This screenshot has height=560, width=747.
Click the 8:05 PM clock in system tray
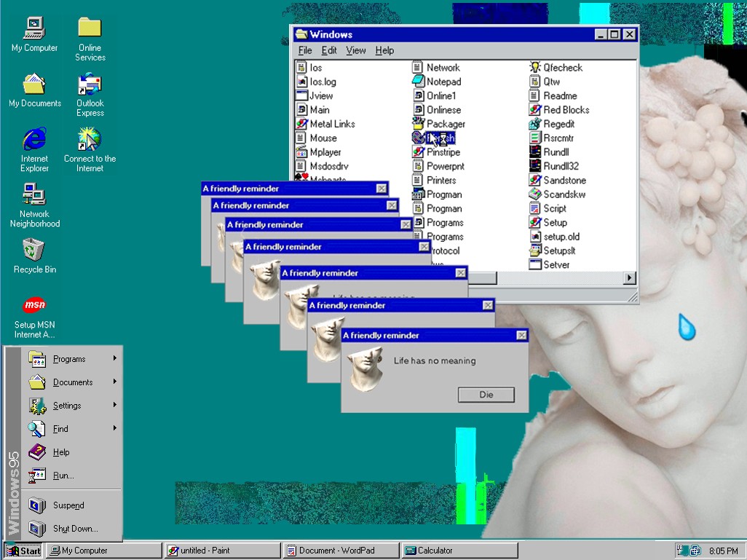pos(723,551)
